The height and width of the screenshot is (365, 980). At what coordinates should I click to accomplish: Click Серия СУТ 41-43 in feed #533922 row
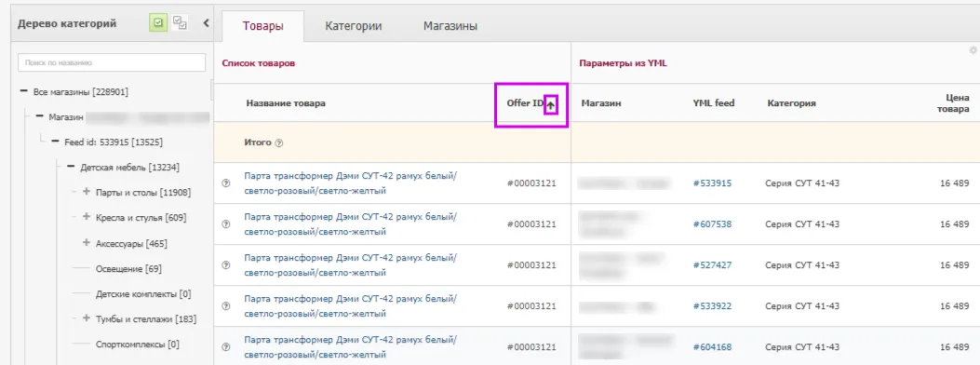[x=802, y=306]
